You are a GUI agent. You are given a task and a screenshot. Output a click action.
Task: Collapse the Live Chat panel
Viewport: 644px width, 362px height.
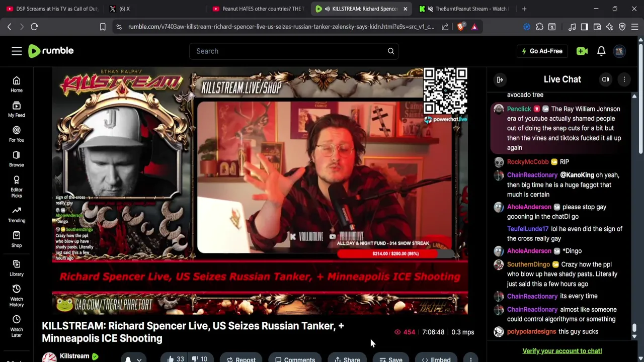pos(500,79)
